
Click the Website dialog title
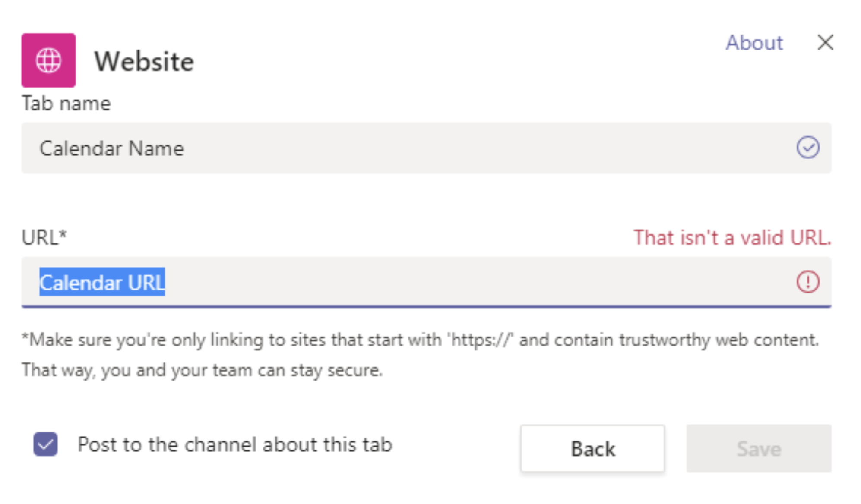point(144,60)
